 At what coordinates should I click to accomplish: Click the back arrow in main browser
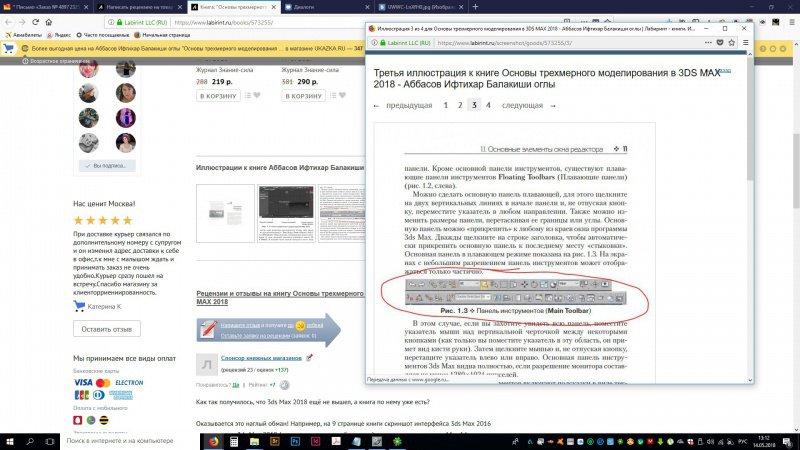pos(9,22)
